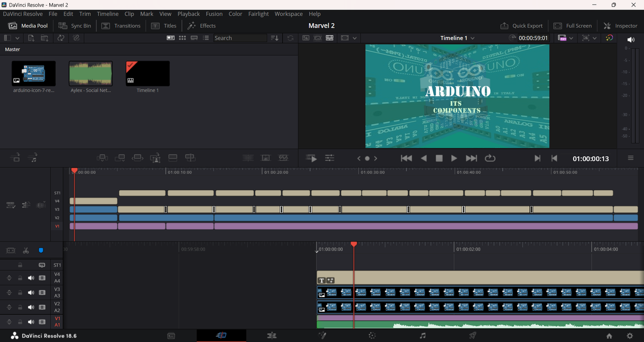Switch media pool to list view

[x=206, y=38]
